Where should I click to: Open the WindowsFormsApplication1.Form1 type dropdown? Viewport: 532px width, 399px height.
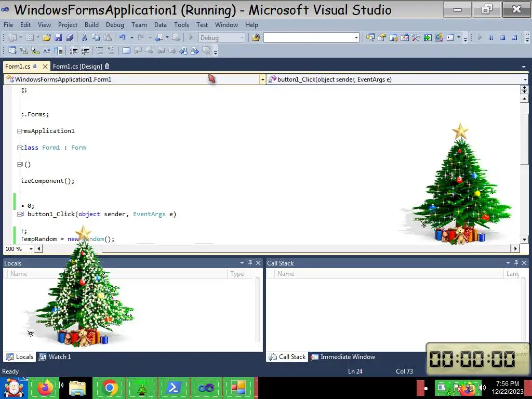(x=262, y=79)
